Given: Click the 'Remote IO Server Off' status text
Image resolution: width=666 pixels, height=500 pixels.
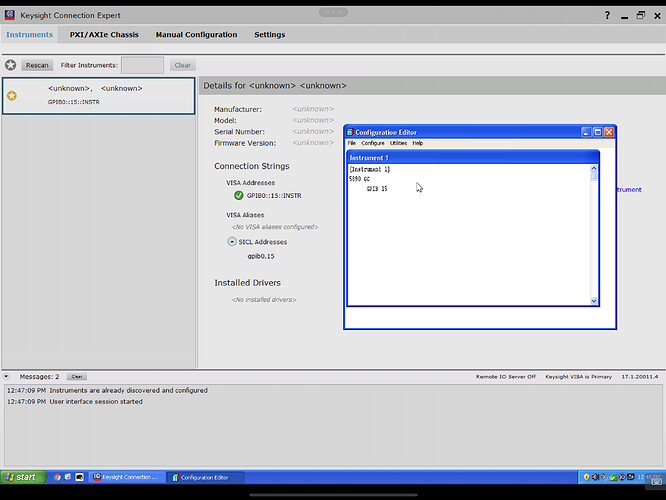Looking at the screenshot, I should (x=505, y=376).
